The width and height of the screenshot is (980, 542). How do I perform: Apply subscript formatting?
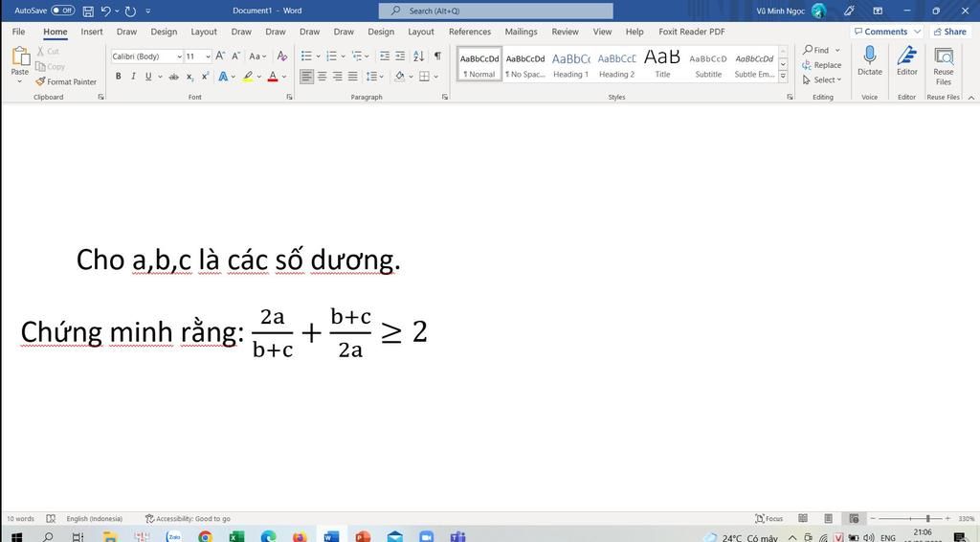pyautogui.click(x=190, y=77)
